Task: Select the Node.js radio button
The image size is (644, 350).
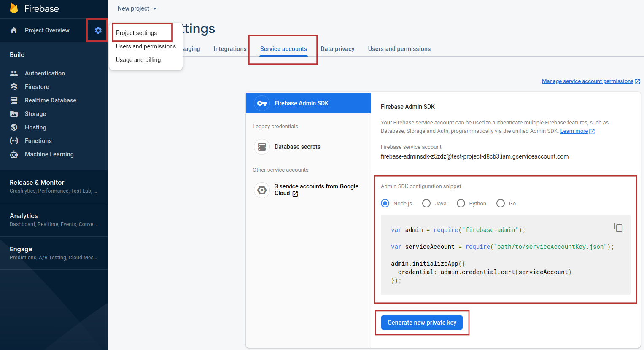Action: [x=385, y=203]
